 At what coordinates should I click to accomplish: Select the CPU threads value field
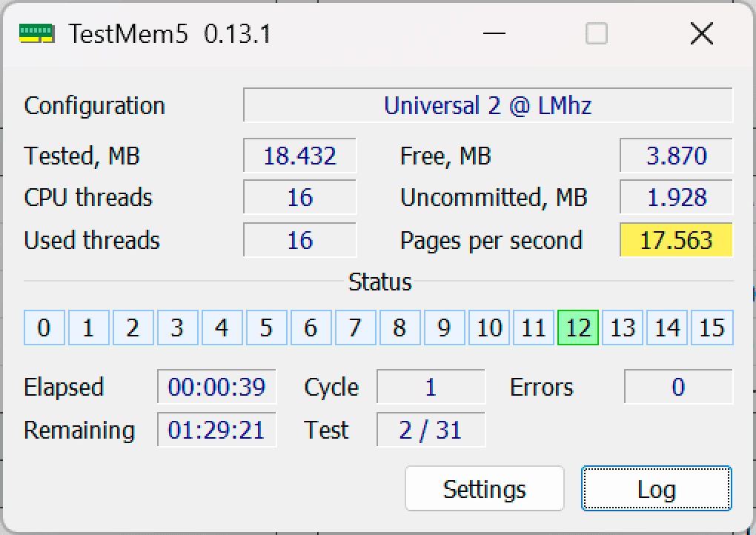click(x=300, y=197)
